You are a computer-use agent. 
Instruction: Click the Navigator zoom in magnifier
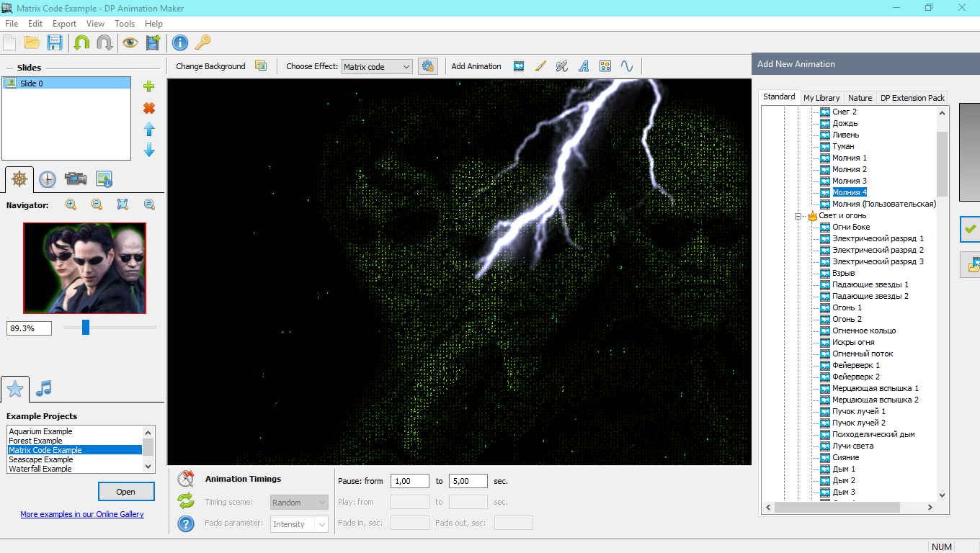pos(71,204)
